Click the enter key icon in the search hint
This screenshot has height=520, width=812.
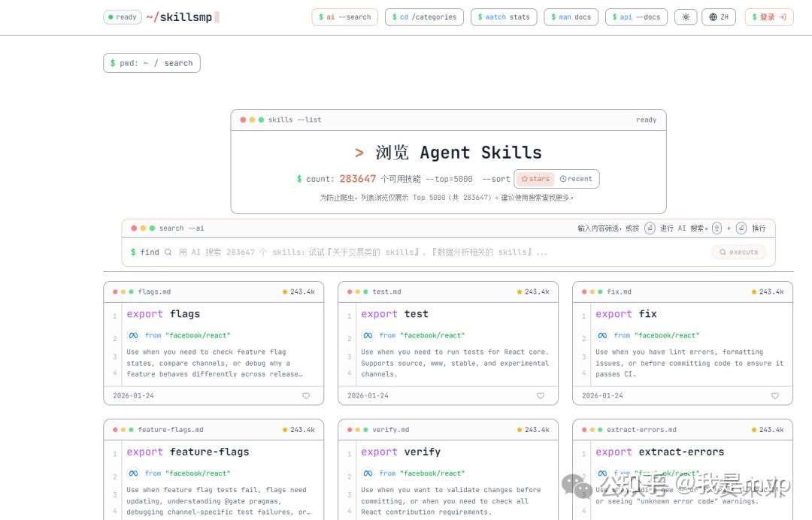pyautogui.click(x=650, y=228)
